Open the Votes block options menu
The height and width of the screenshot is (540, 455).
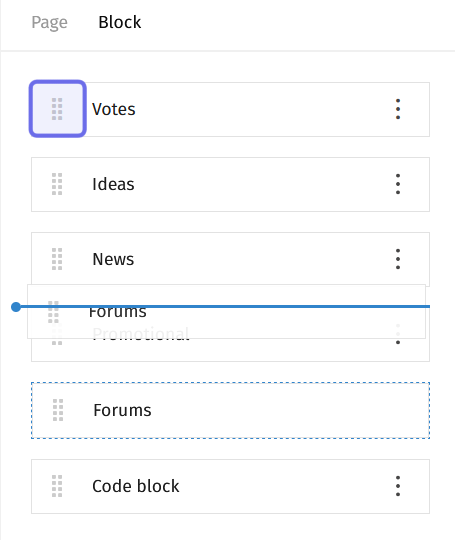398,109
